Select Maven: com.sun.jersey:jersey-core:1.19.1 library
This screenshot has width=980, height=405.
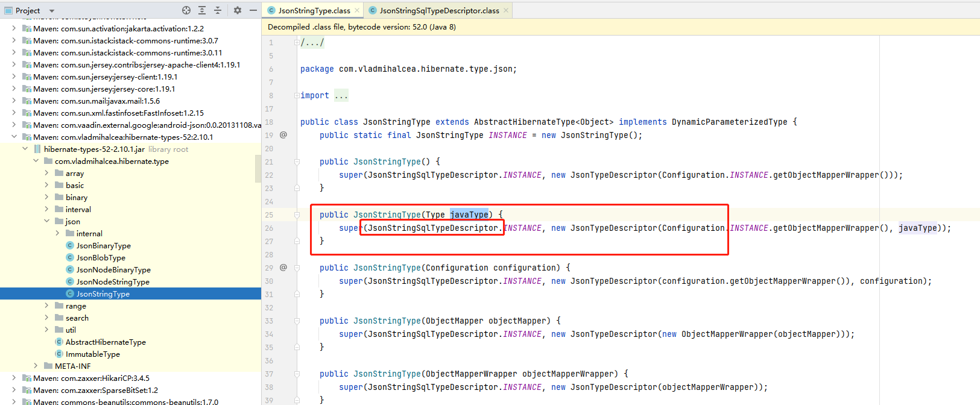tap(104, 89)
